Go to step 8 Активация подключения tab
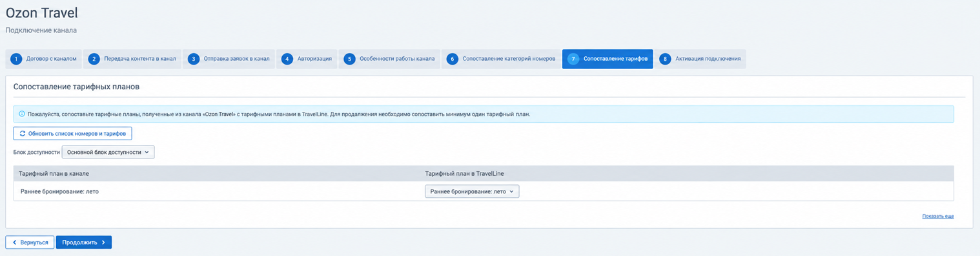The image size is (980, 256). [700, 59]
